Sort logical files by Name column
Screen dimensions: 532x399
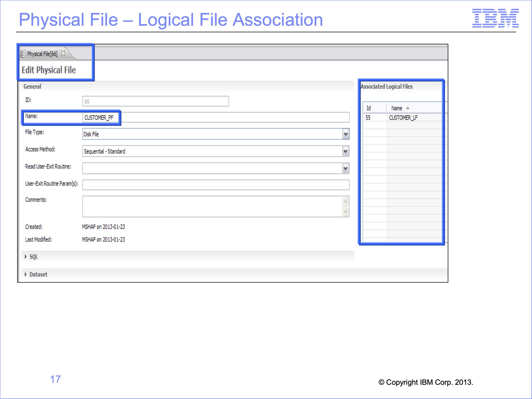click(x=414, y=108)
